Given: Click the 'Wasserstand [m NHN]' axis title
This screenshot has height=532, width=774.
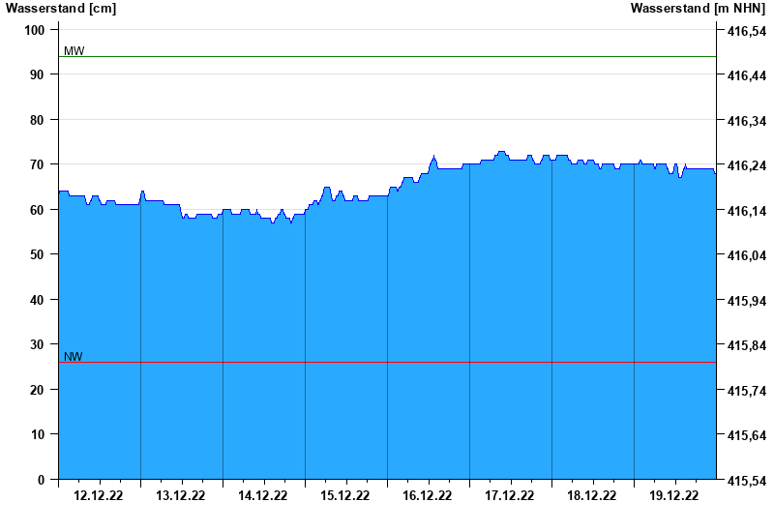Looking at the screenshot, I should (x=698, y=9).
